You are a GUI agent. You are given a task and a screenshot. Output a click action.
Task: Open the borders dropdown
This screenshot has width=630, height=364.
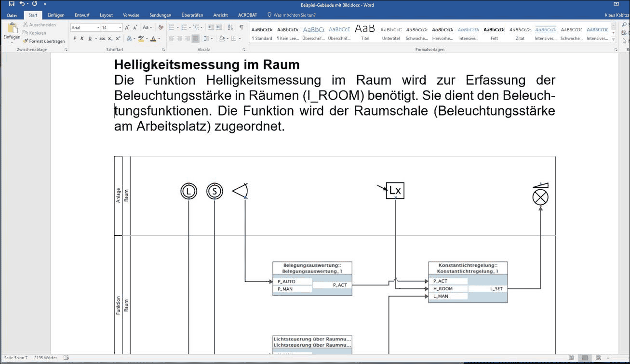coord(239,39)
